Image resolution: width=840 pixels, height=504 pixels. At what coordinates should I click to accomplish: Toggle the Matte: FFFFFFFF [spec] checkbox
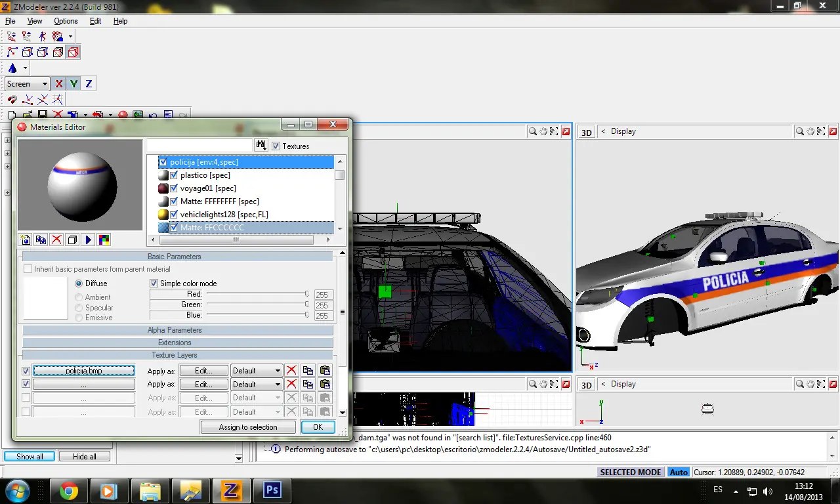click(x=174, y=201)
